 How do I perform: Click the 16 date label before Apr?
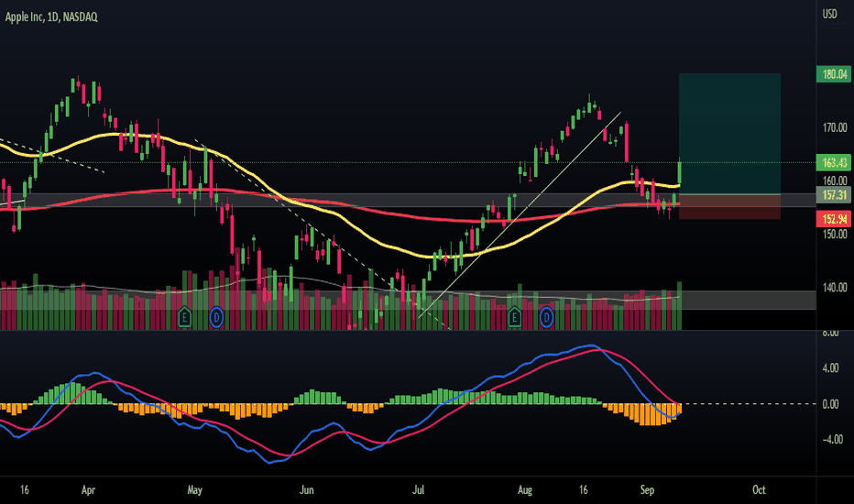pyautogui.click(x=25, y=490)
